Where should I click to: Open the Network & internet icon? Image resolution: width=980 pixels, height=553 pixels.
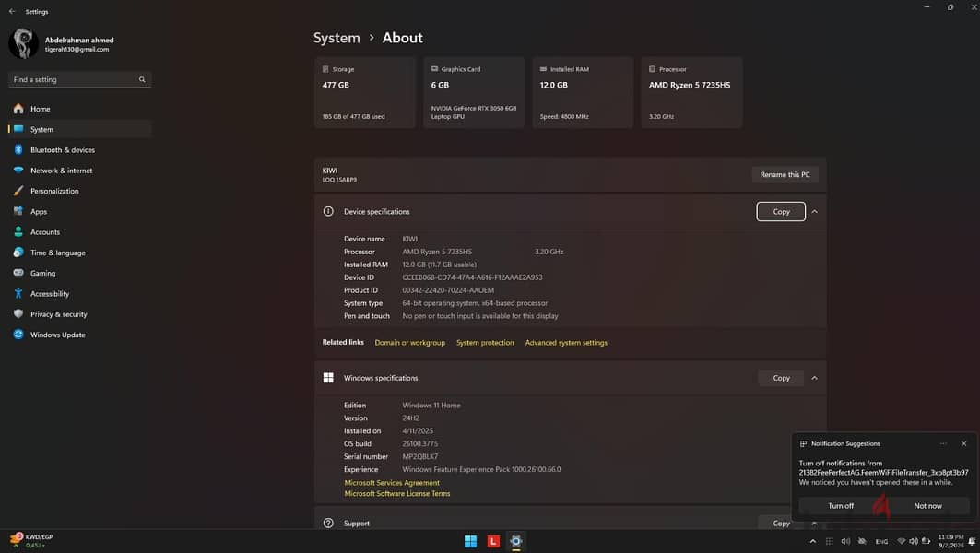[x=18, y=170]
